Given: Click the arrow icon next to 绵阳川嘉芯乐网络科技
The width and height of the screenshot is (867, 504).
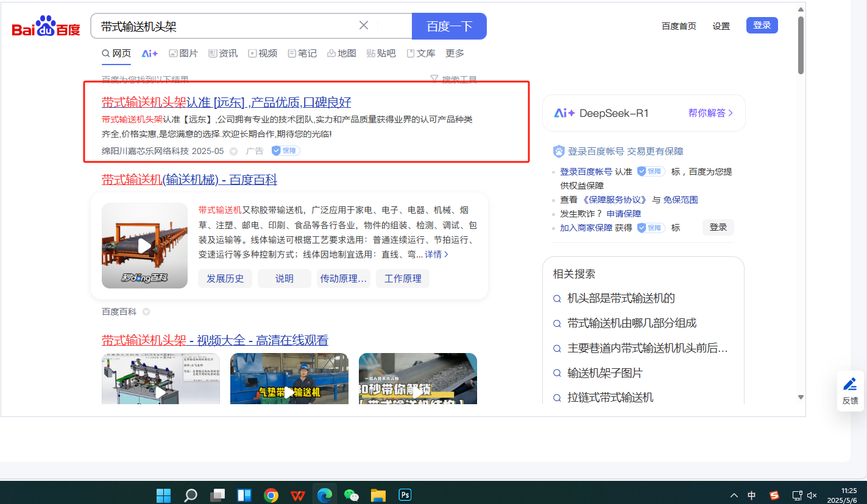Looking at the screenshot, I should [x=233, y=151].
